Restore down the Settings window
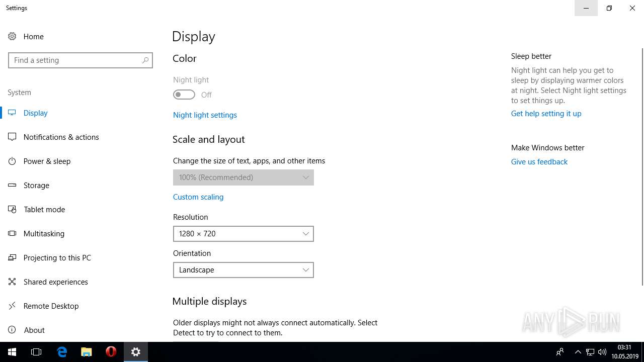Viewport: 644px width, 362px height. tap(609, 8)
